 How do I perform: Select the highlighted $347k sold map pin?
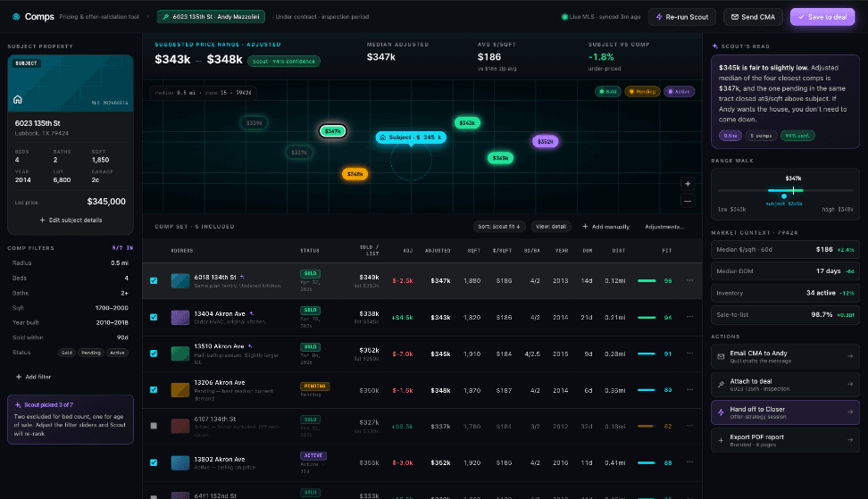click(333, 131)
